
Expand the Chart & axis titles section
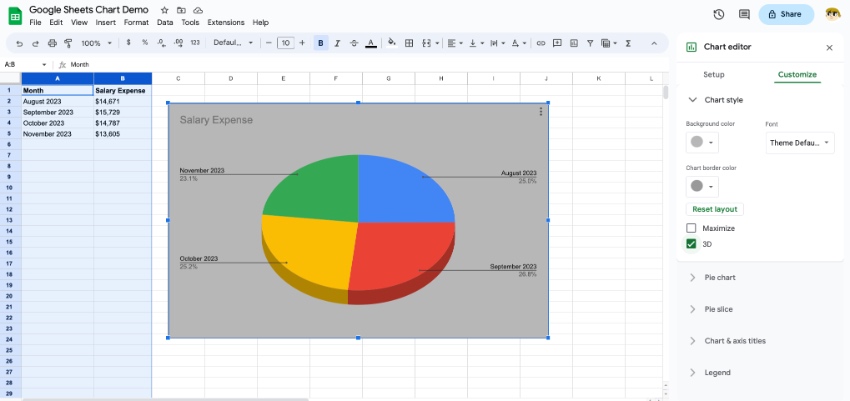click(x=692, y=341)
